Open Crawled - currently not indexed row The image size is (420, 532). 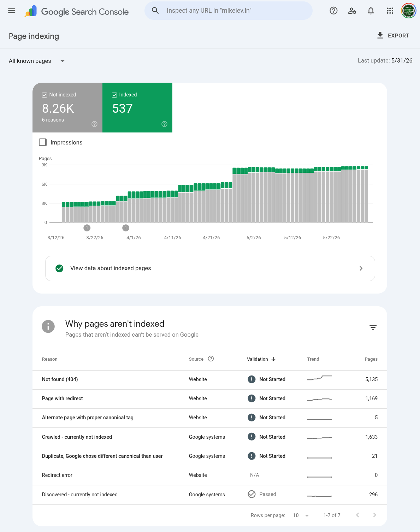[210, 437]
